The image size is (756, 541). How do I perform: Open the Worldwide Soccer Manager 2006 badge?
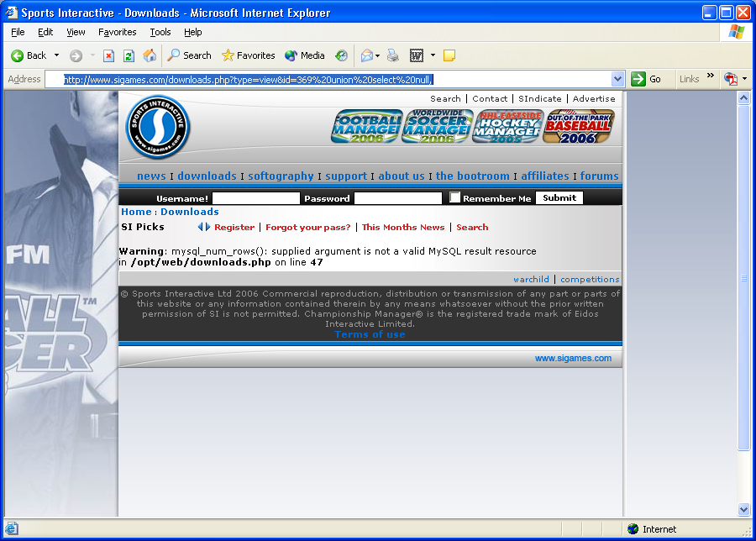tap(438, 126)
